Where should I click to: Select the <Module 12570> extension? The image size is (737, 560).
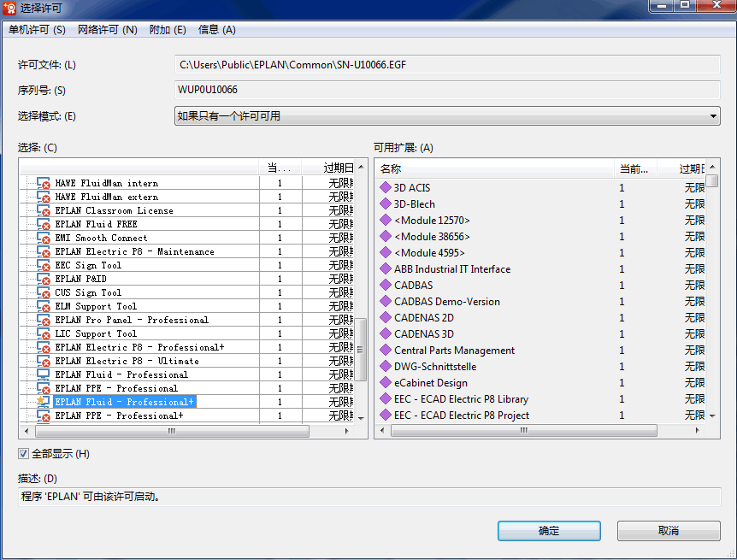(x=432, y=220)
